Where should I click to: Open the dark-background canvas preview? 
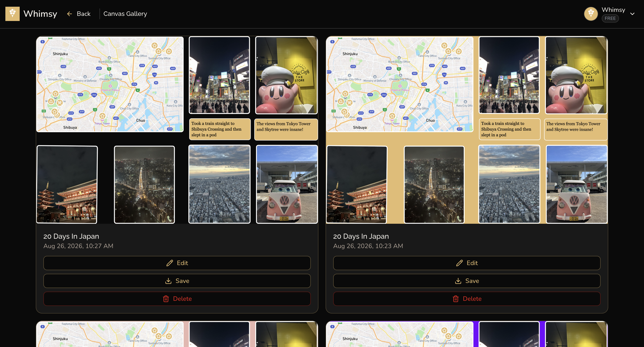(x=177, y=130)
